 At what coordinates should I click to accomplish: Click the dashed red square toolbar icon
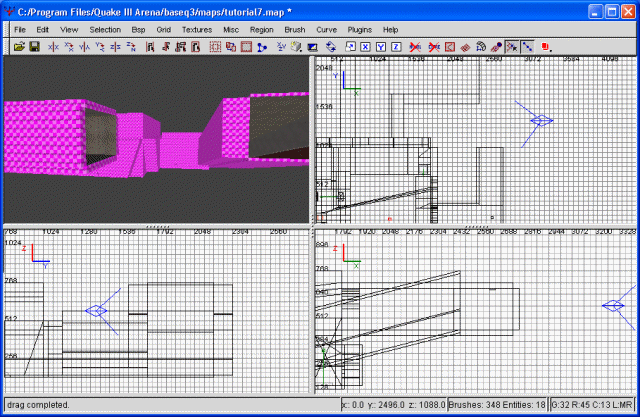coord(215,47)
